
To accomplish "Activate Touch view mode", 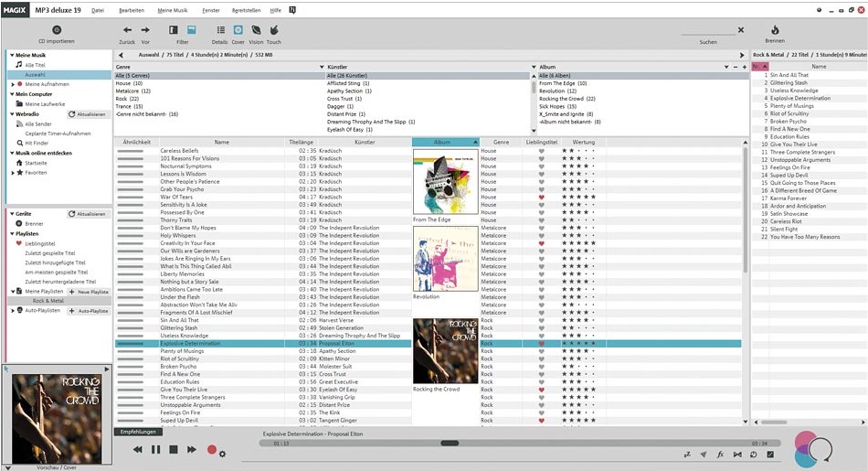I will 273,30.
